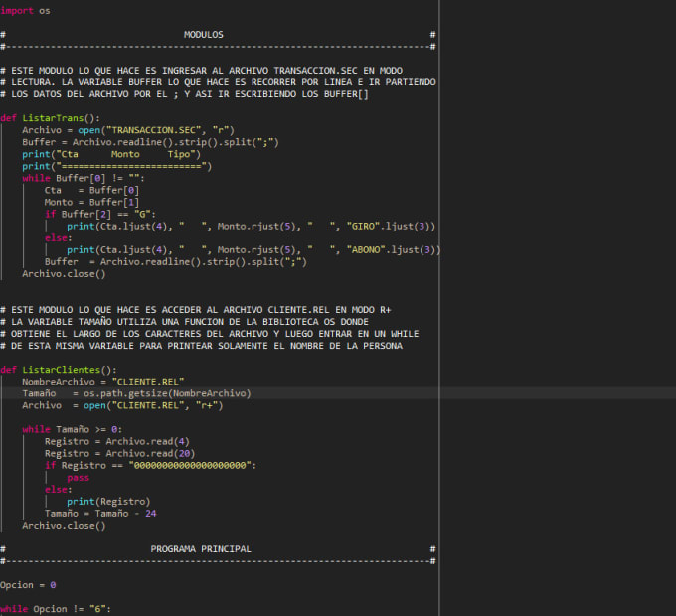Click first 'Buffer = Archivo.readline()' line above print
Viewport: 676px width, 616px height.
pos(150,142)
